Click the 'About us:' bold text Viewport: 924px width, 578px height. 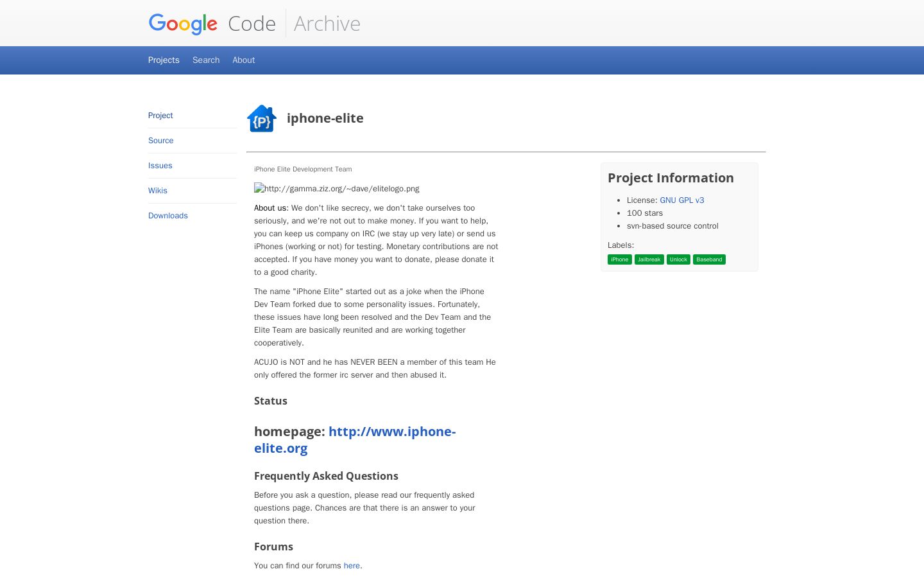[271, 208]
